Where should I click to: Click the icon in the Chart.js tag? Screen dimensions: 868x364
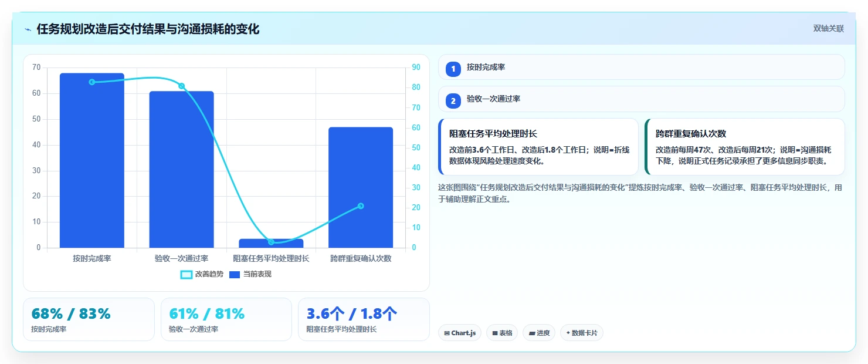click(x=447, y=333)
